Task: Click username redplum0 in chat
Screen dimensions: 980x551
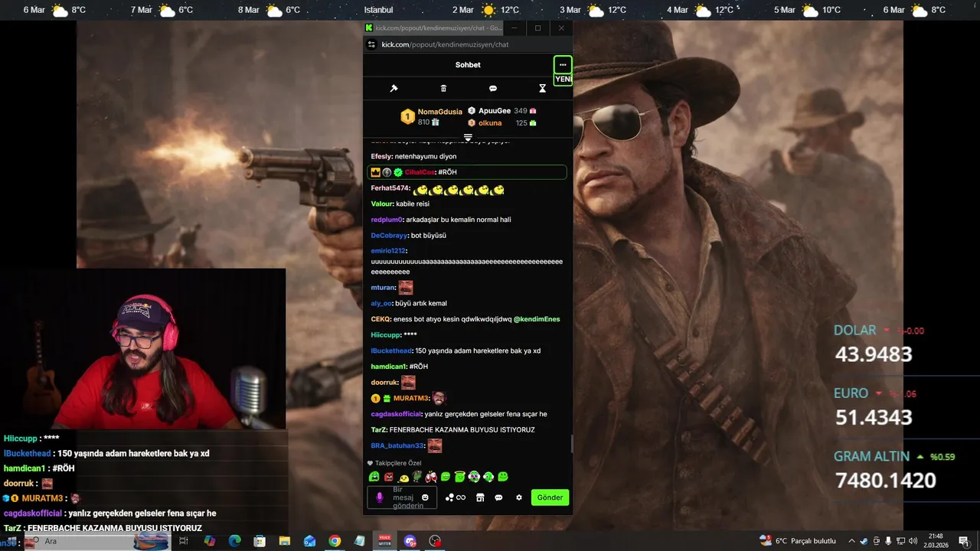Action: [387, 220]
